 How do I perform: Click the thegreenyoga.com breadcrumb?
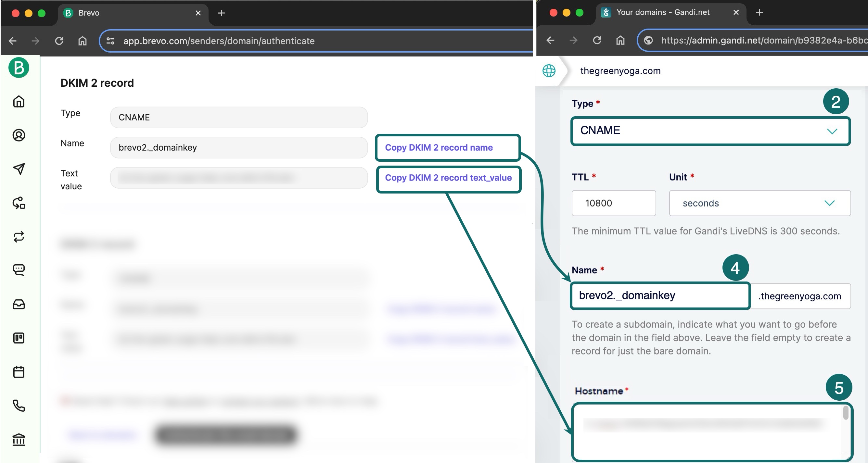[620, 71]
